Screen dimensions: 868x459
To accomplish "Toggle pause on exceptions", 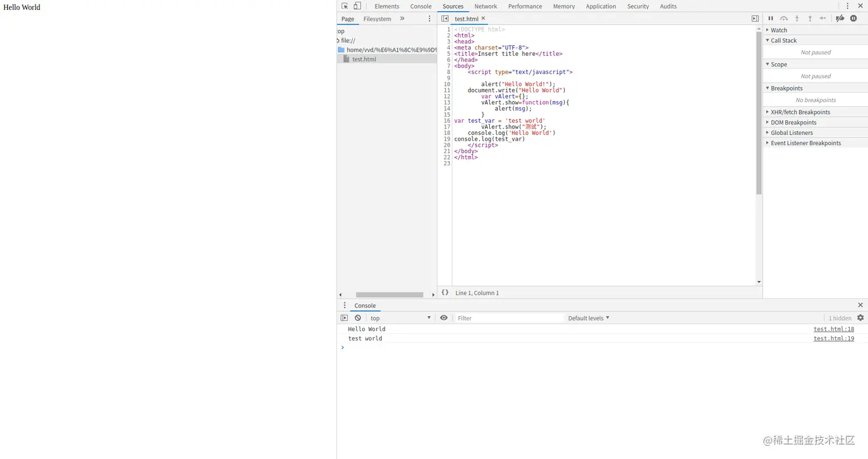I will click(x=854, y=19).
